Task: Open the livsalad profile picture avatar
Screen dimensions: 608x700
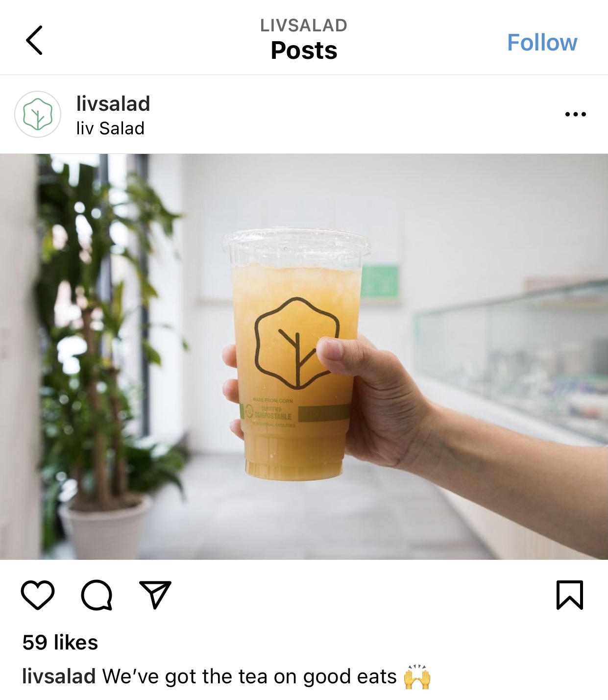Action: (x=38, y=114)
